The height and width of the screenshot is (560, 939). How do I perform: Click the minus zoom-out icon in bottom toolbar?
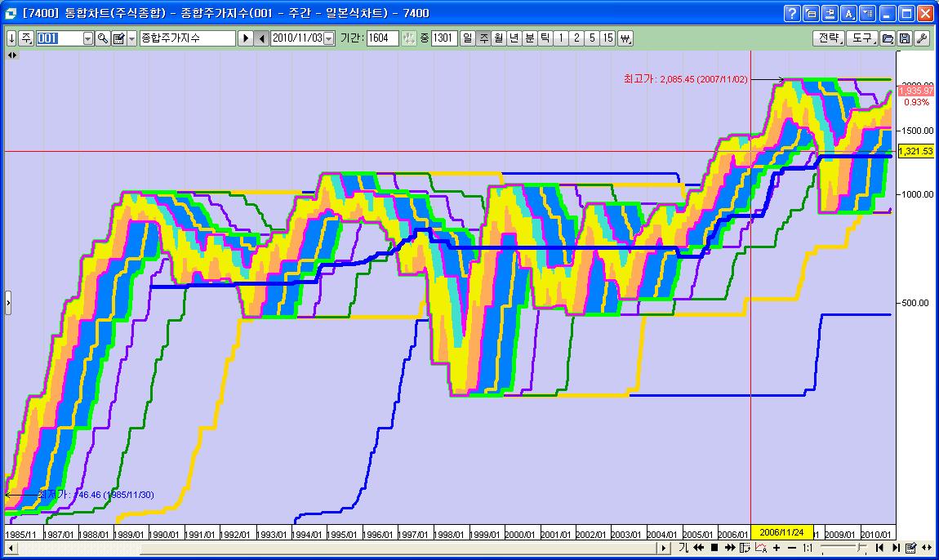[790, 548]
